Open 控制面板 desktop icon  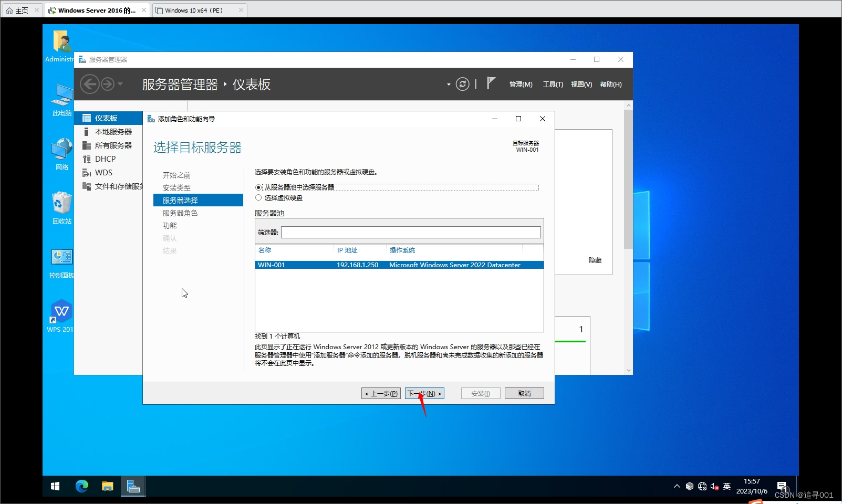[x=62, y=263]
